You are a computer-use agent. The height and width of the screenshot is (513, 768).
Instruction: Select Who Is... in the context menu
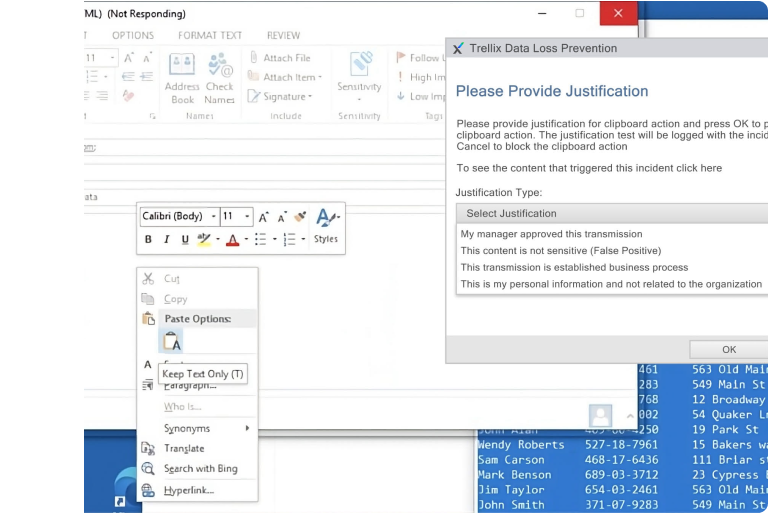click(182, 407)
